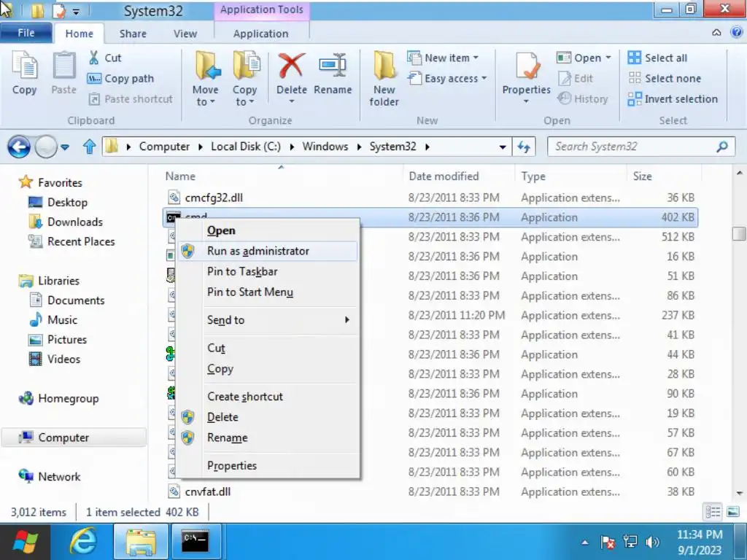
Task: Go back with the blue Back arrow
Action: [x=19, y=147]
